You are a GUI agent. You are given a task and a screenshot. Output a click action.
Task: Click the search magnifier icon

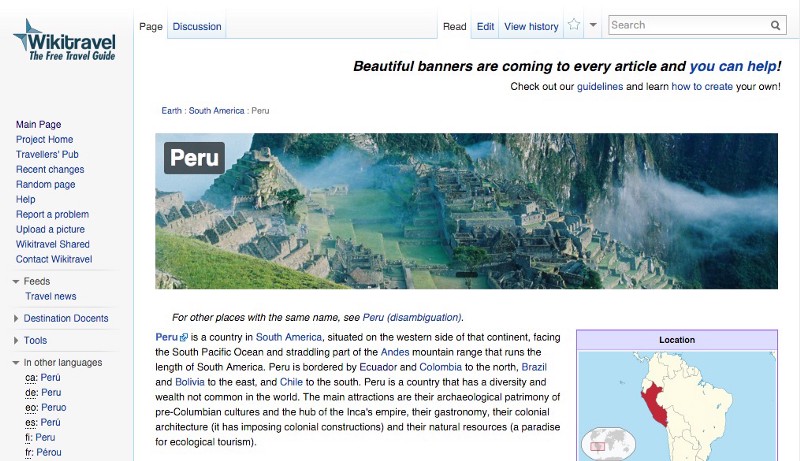(x=776, y=26)
